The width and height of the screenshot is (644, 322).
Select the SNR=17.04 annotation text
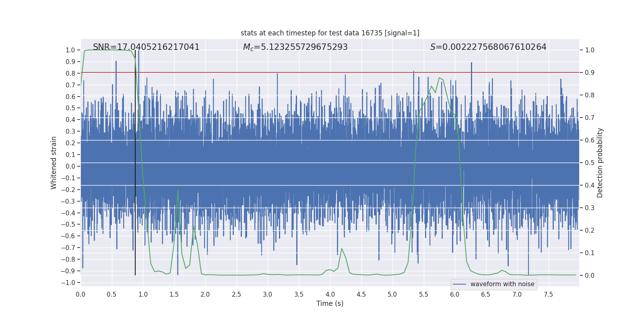(146, 47)
